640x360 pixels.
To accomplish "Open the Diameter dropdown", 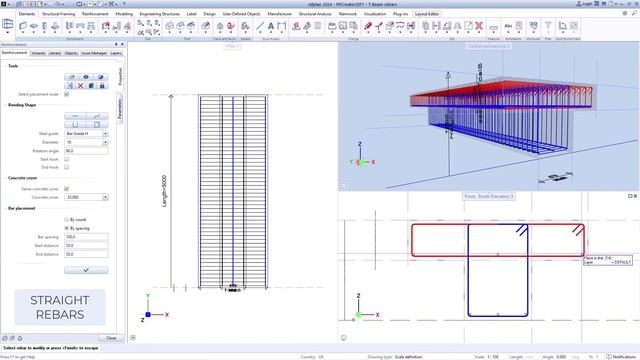I will click(x=105, y=142).
